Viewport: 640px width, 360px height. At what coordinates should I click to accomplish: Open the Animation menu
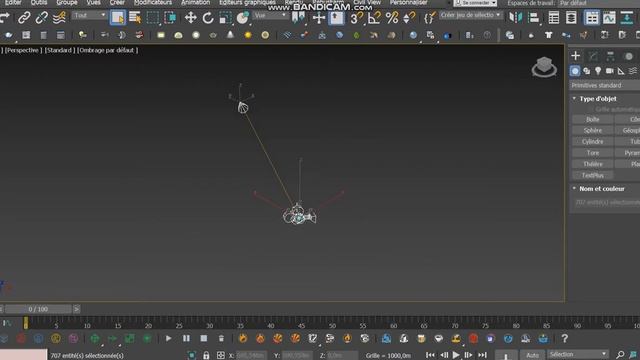[196, 2]
